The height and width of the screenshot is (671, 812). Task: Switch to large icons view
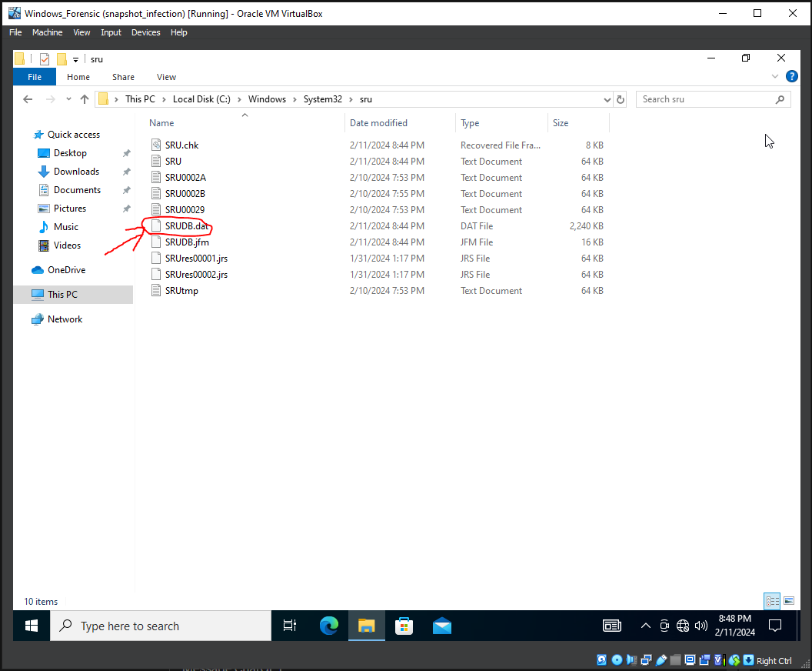[787, 601]
